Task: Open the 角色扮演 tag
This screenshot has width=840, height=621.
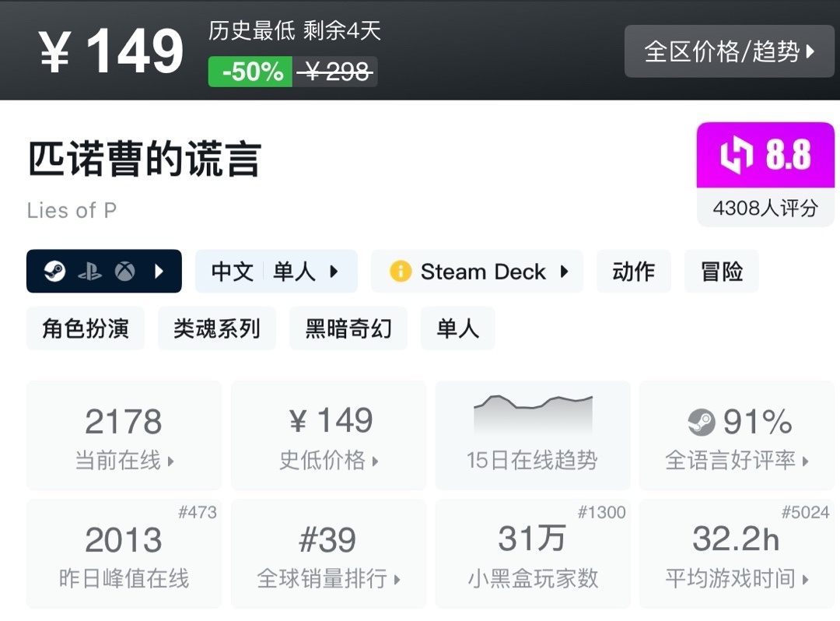Action: point(86,328)
